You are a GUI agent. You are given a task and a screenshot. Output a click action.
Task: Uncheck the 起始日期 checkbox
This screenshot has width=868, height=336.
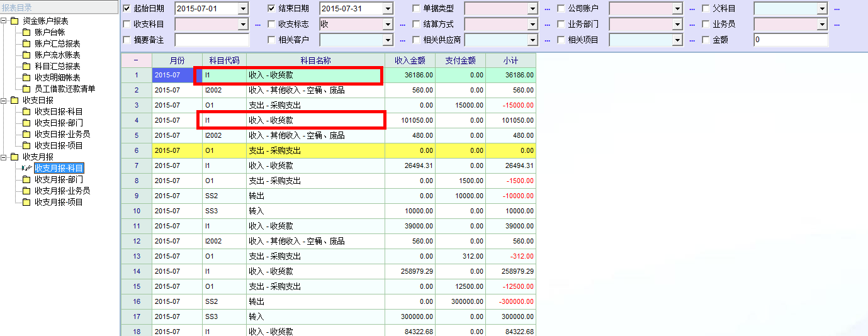coord(127,9)
